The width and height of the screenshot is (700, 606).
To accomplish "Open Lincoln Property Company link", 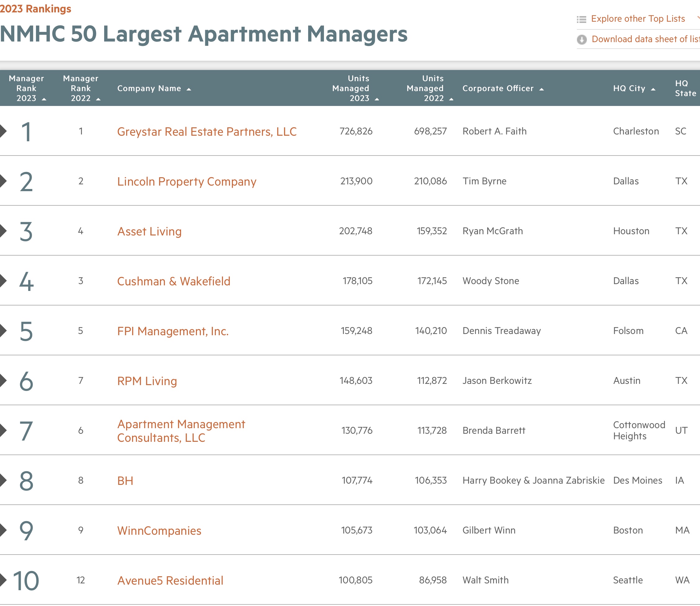I will coord(187,182).
